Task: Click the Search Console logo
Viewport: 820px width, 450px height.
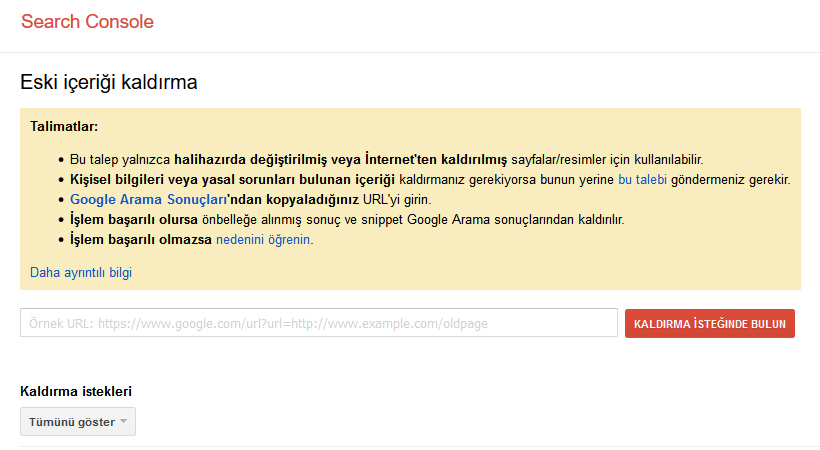Action: coord(87,21)
